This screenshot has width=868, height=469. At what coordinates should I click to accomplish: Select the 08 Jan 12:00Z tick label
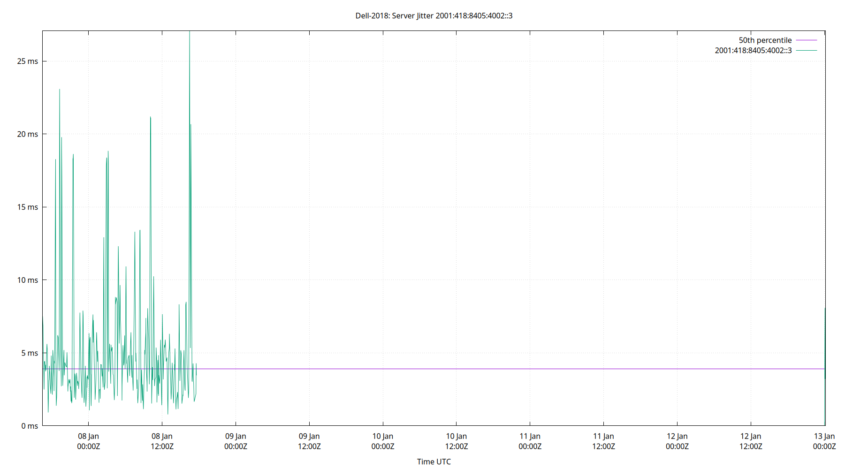coord(162,441)
